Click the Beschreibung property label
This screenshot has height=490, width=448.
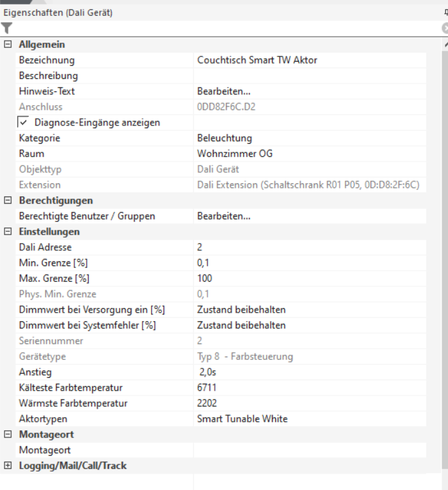click(49, 76)
